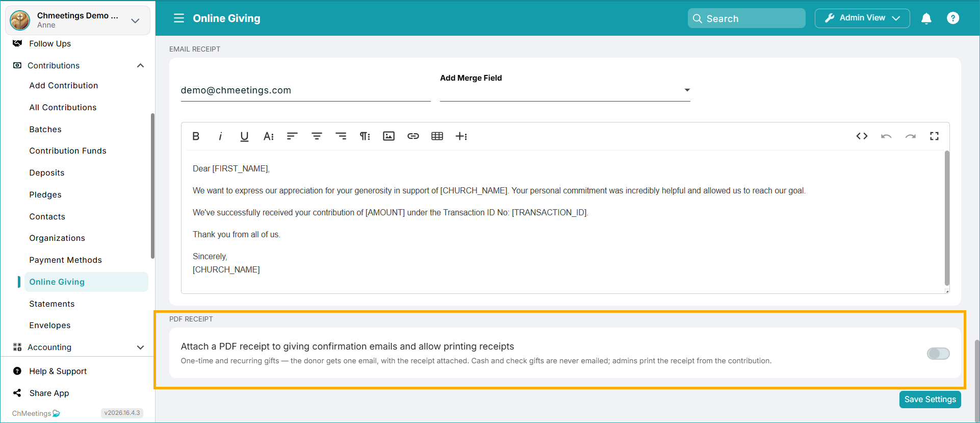Redo edit in editor
980x423 pixels.
[911, 136]
